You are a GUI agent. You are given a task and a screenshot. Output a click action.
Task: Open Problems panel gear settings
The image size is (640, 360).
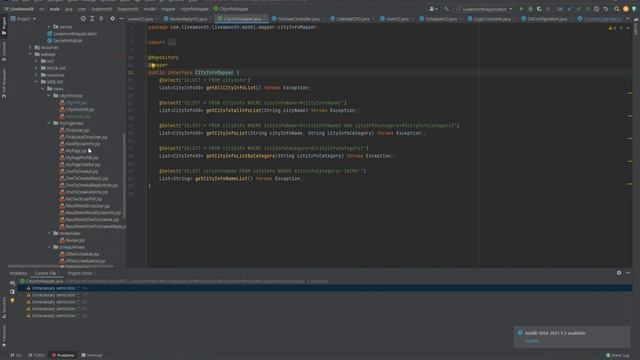(x=619, y=273)
